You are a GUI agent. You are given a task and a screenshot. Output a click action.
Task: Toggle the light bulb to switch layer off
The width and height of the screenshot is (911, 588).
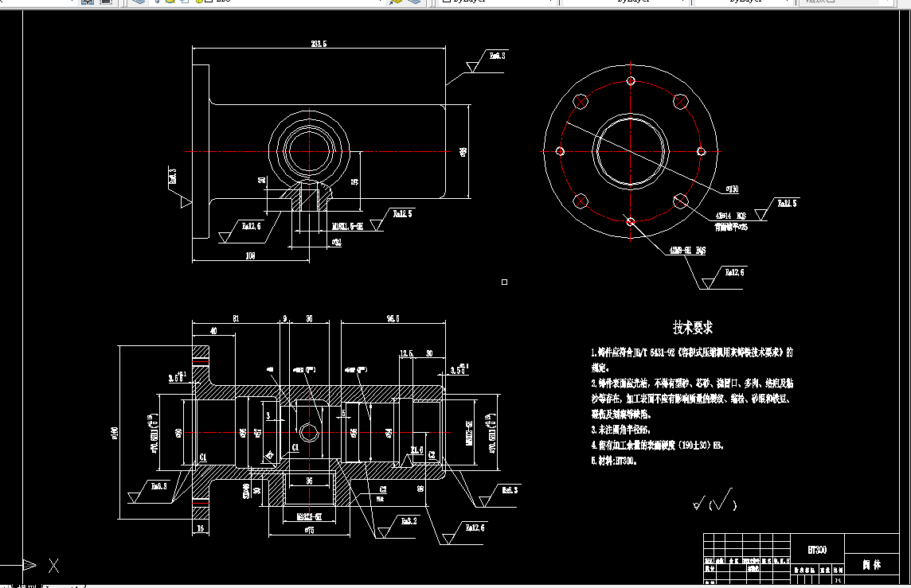tap(157, 2)
